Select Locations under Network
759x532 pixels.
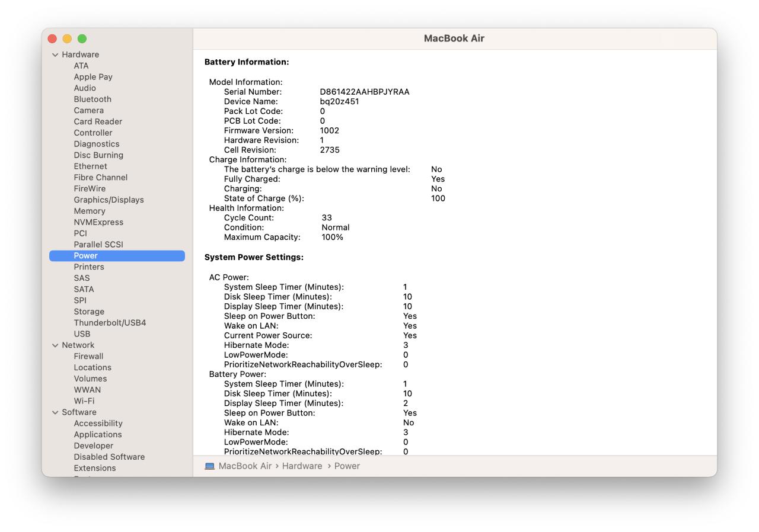[x=93, y=368]
